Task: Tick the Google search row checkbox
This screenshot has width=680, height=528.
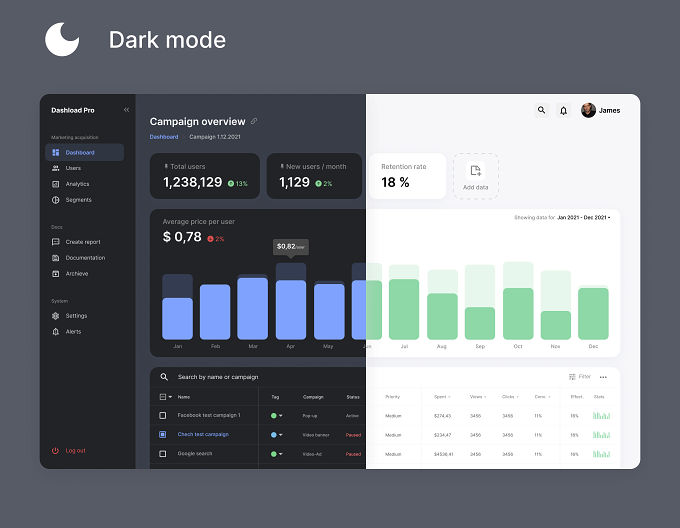Action: (x=163, y=454)
